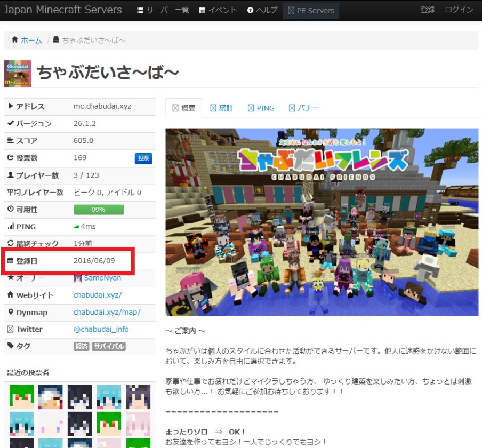This screenshot has width=482, height=448.
Task: Click the icon beside the Twitter label
Action: [11, 329]
